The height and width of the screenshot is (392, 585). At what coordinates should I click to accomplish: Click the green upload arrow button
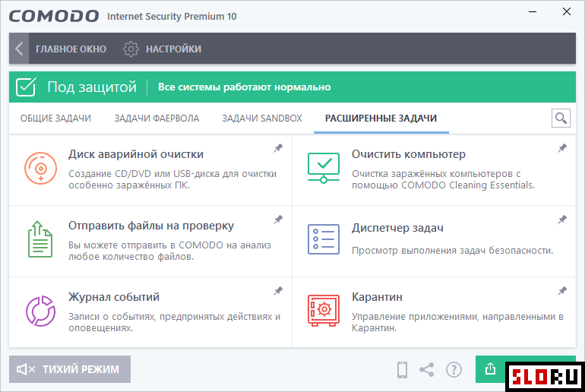(490, 369)
